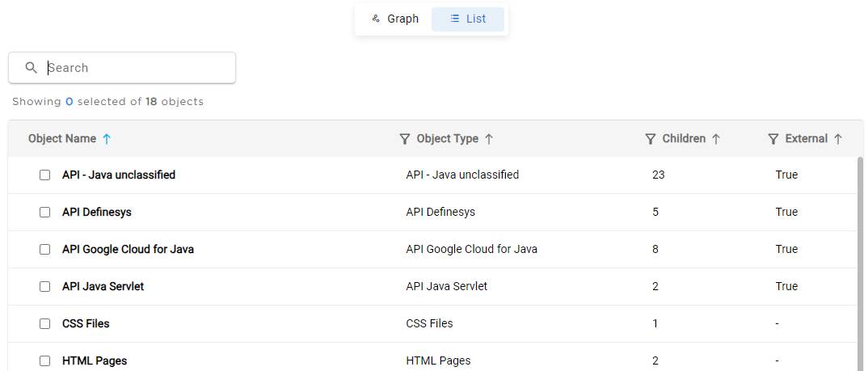The image size is (868, 371).
Task: Click the blue sort arrow beside Object Name
Action: [x=107, y=139]
